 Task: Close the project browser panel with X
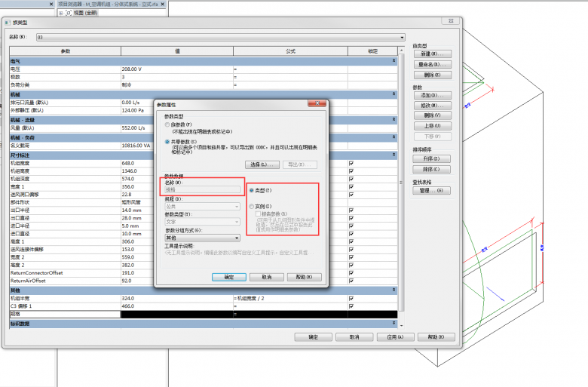coord(162,4)
